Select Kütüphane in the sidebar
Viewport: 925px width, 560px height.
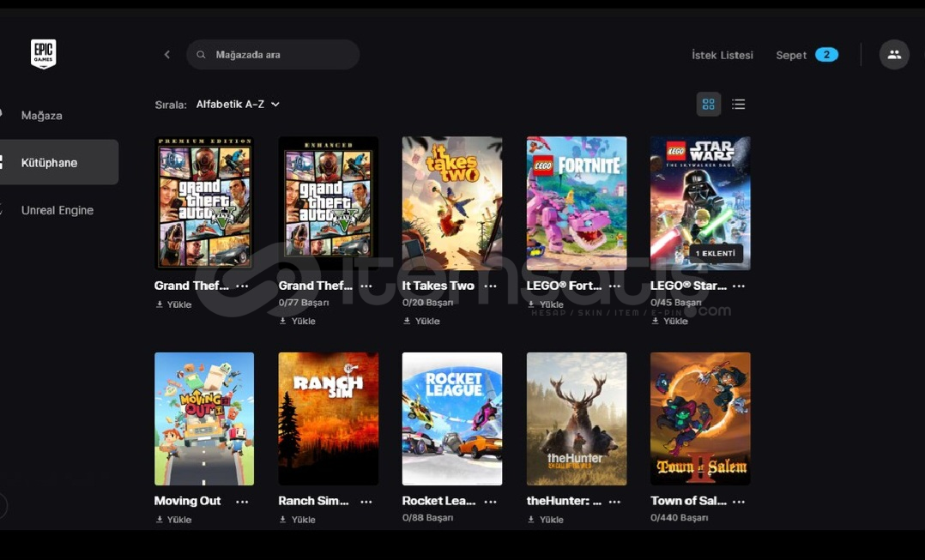59,162
